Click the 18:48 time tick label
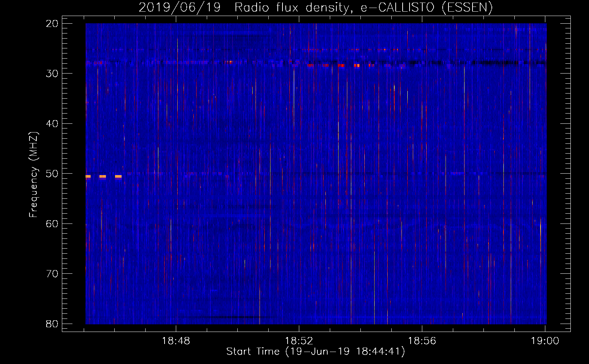589x364 pixels. [x=176, y=341]
